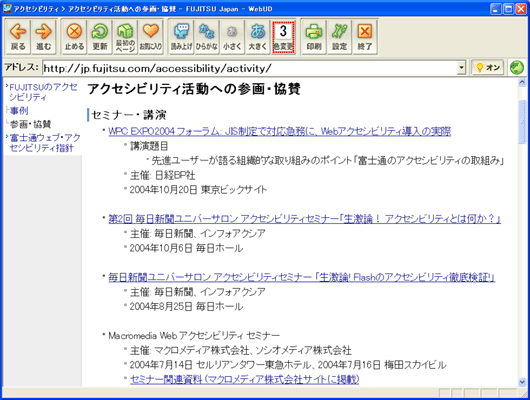Screen dimensions: 530x400
Task: Refresh the page with 更新
Action: pyautogui.click(x=100, y=37)
